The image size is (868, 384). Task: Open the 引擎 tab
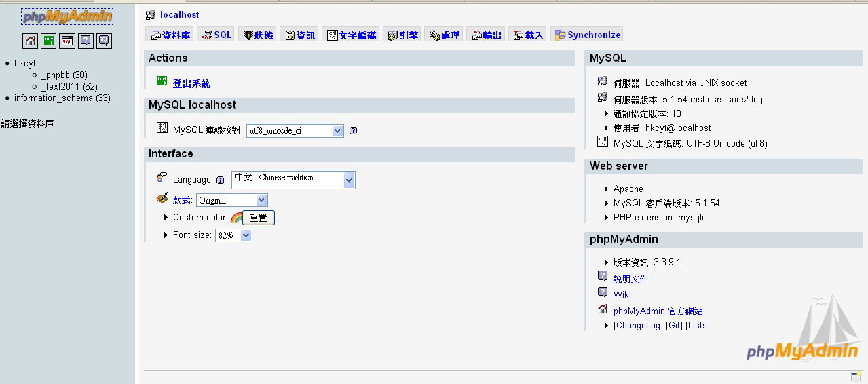[402, 35]
